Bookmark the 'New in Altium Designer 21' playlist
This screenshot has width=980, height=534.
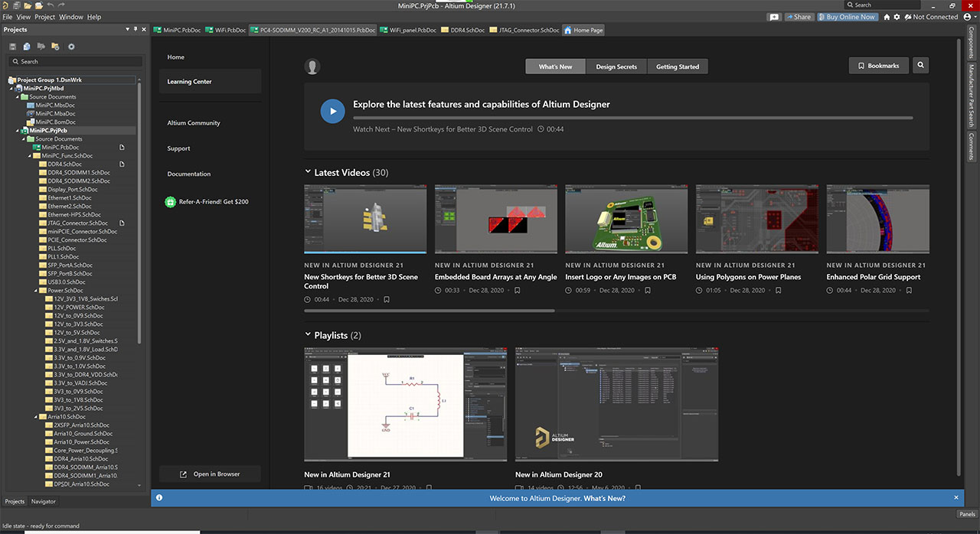coord(429,487)
